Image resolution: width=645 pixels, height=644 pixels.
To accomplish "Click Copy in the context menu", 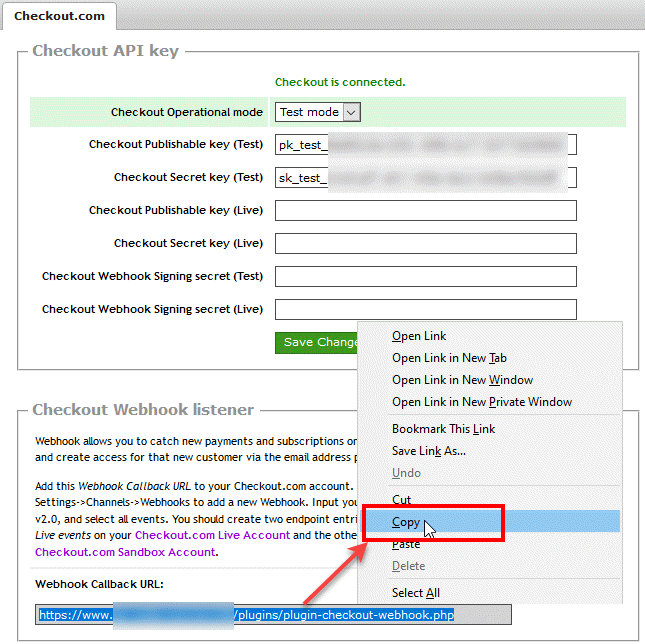I will coord(490,521).
